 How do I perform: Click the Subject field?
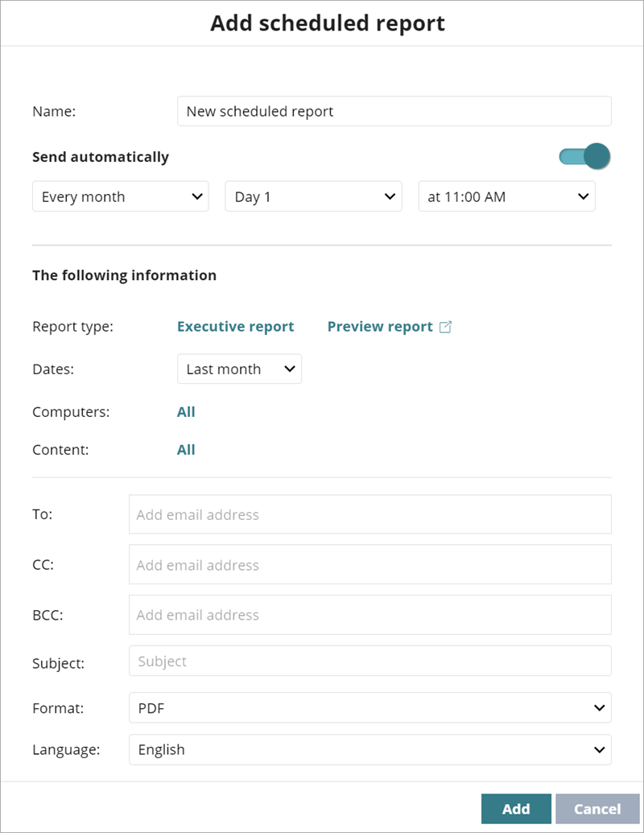tap(369, 661)
